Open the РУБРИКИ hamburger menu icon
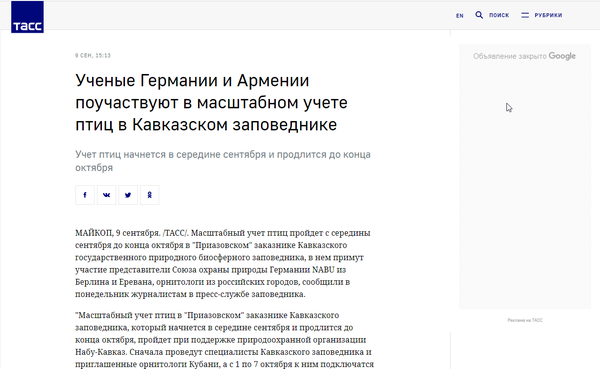 click(x=525, y=15)
